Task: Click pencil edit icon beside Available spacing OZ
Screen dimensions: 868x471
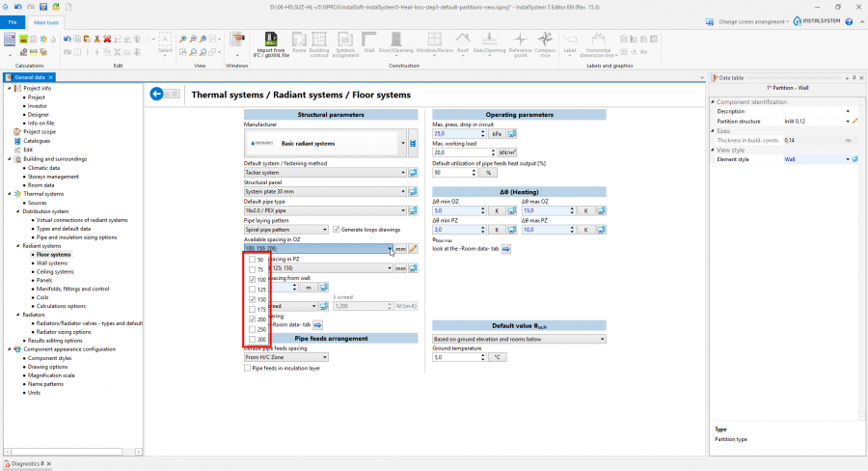Action: point(414,248)
